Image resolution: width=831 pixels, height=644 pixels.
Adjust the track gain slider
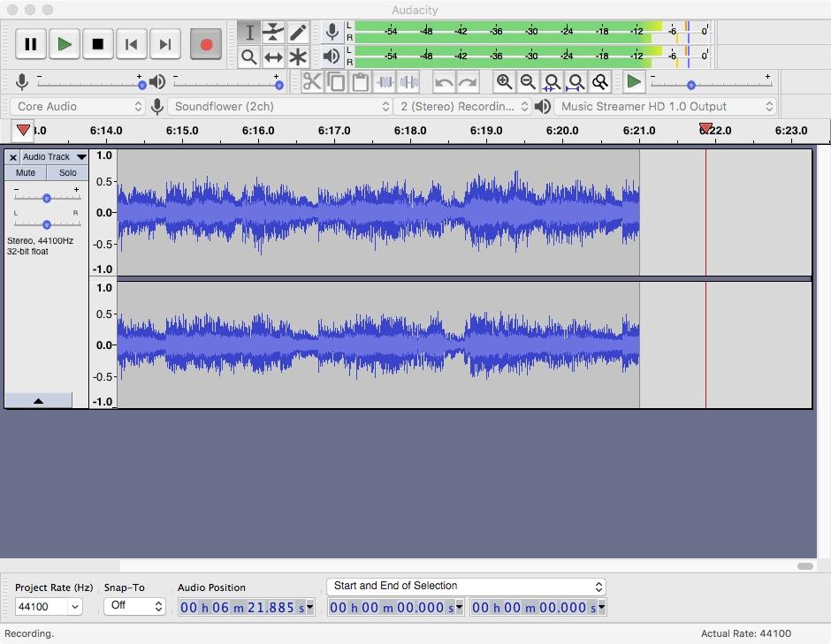pyautogui.click(x=47, y=198)
